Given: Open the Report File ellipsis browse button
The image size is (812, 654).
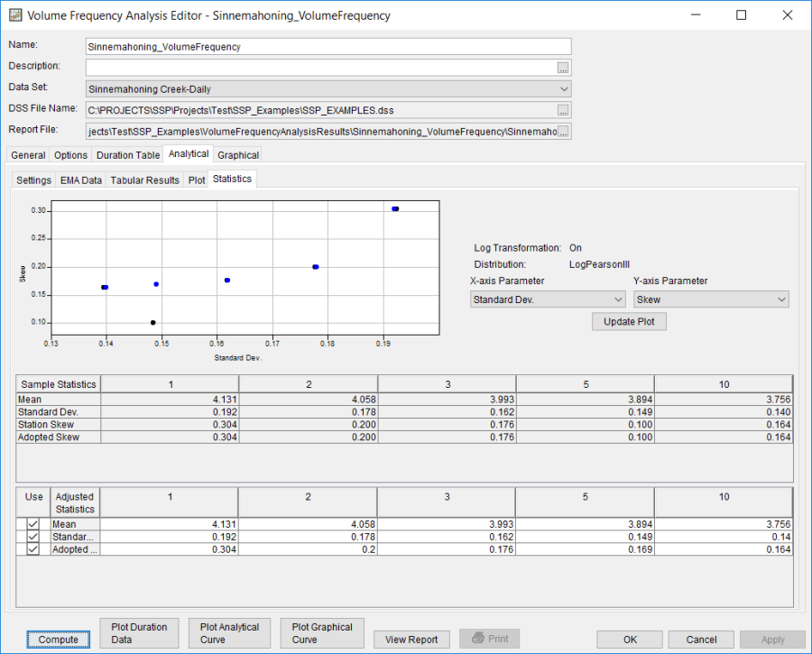Looking at the screenshot, I should (x=563, y=132).
